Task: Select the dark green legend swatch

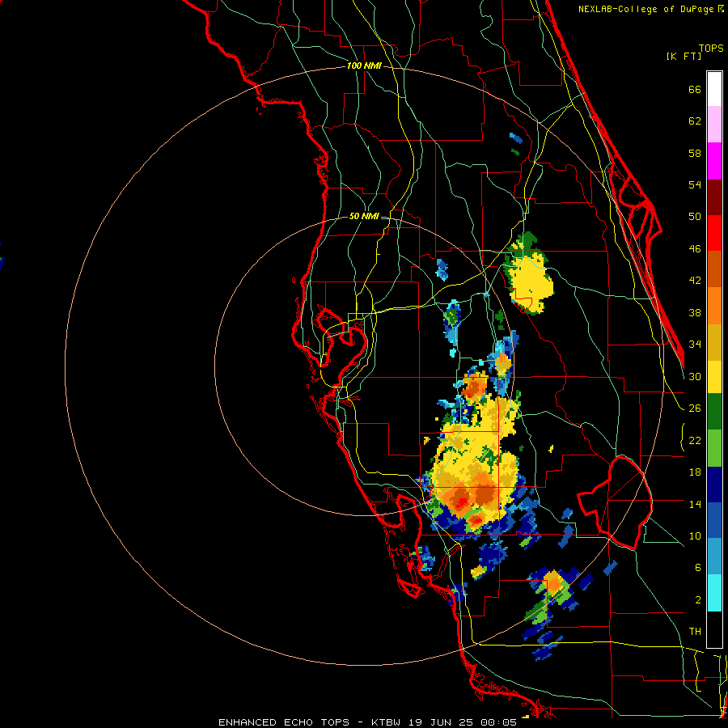Action: (x=714, y=413)
